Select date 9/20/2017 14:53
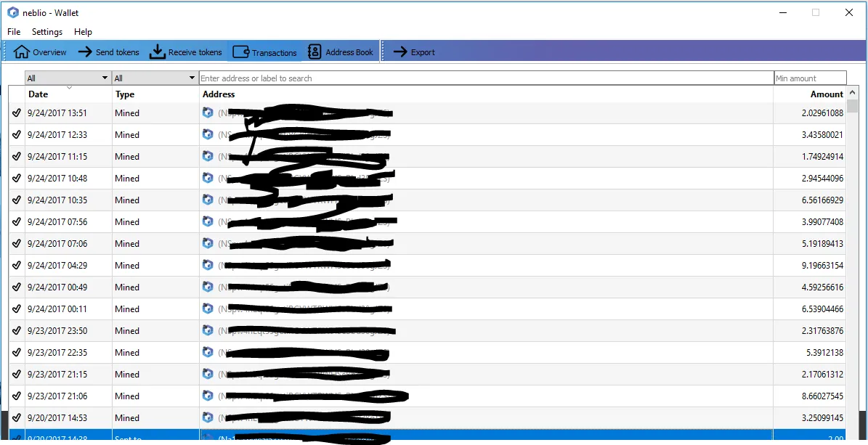The width and height of the screenshot is (868, 445). click(x=57, y=418)
